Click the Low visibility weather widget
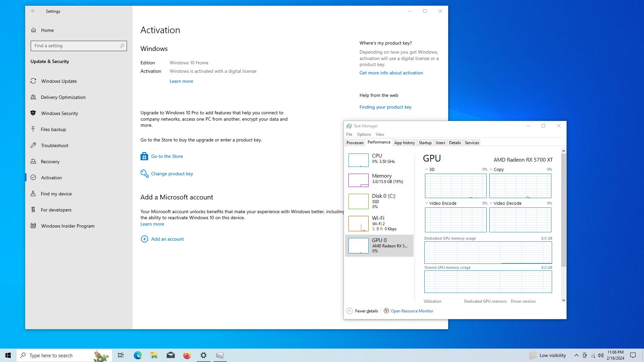This screenshot has height=362, width=644. click(547, 355)
